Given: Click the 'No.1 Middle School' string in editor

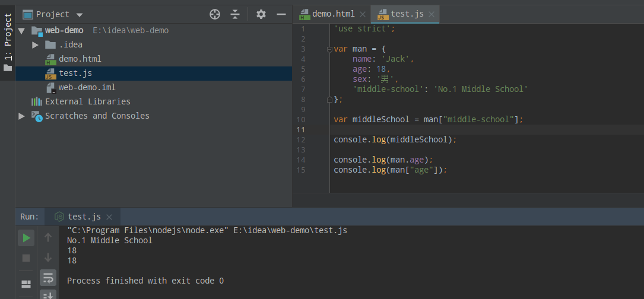Looking at the screenshot, I should click(x=481, y=89).
